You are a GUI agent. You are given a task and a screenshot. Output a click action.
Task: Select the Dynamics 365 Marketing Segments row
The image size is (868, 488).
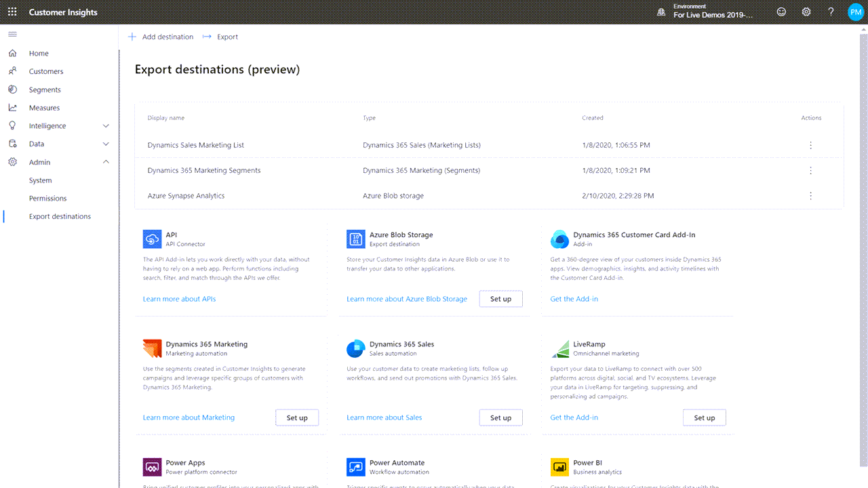tap(204, 171)
